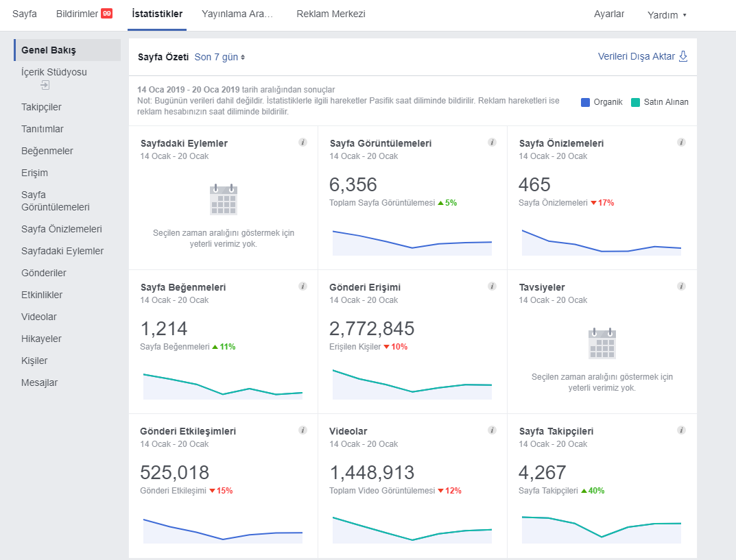This screenshot has height=560, width=736.
Task: Select Takipçiler in the left sidebar
Action: tap(41, 107)
